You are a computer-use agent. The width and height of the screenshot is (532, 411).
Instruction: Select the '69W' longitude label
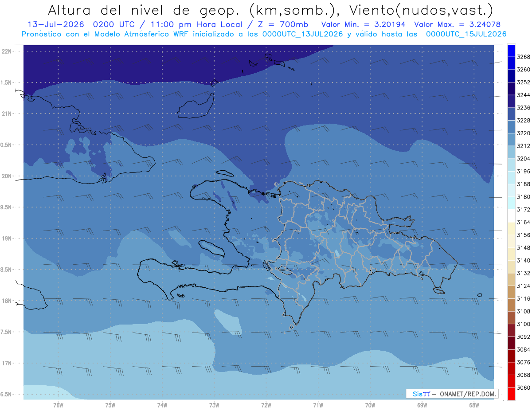(422, 405)
